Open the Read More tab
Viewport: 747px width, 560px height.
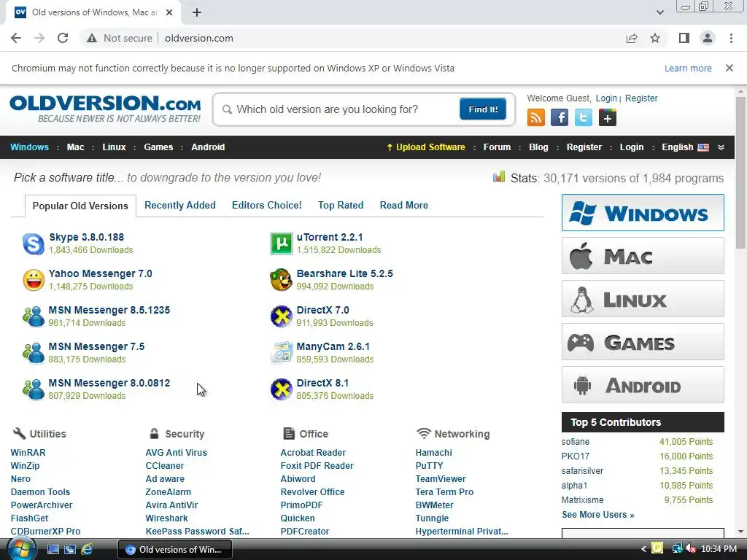coord(403,205)
